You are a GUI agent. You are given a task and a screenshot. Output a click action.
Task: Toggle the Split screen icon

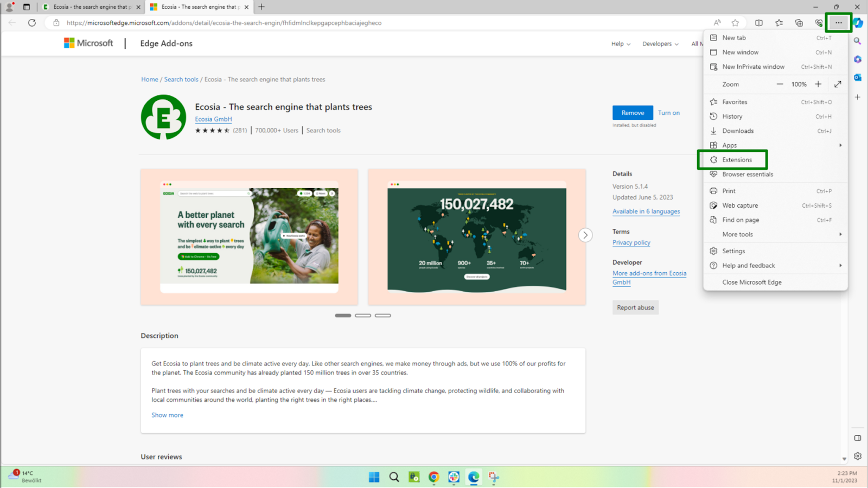click(759, 23)
